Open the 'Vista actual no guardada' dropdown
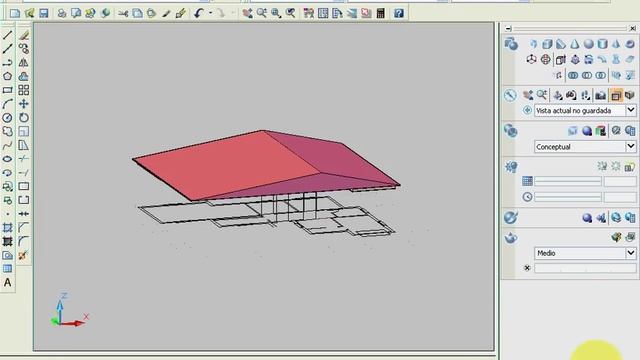The width and height of the screenshot is (640, 360). pos(631,110)
